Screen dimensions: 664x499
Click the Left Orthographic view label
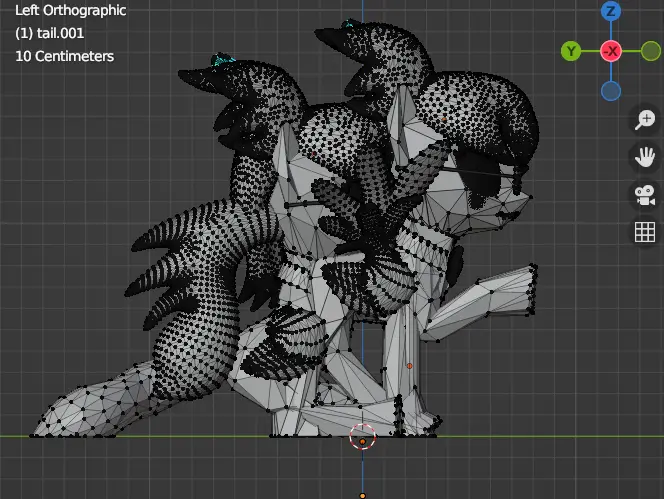pyautogui.click(x=70, y=10)
